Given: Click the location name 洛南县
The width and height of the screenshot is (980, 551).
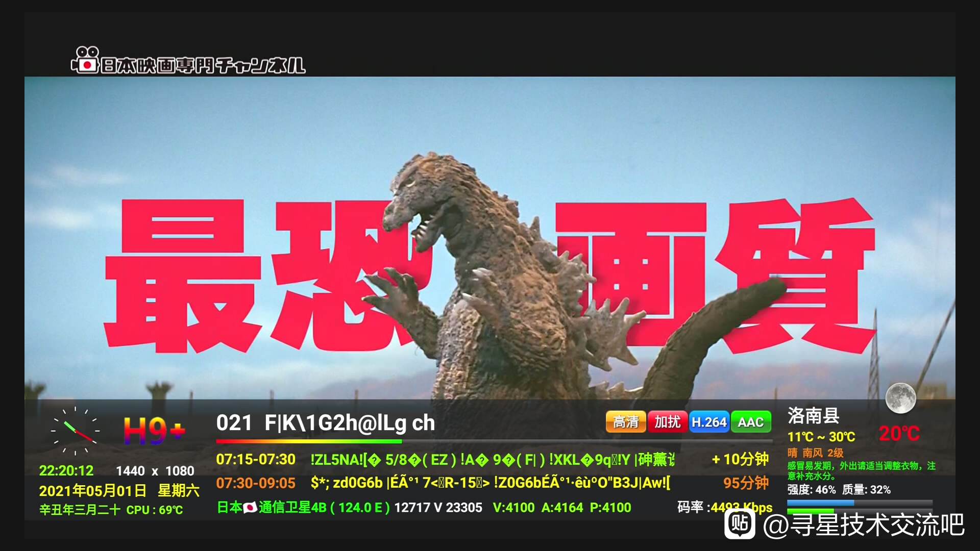Looking at the screenshot, I should point(814,416).
